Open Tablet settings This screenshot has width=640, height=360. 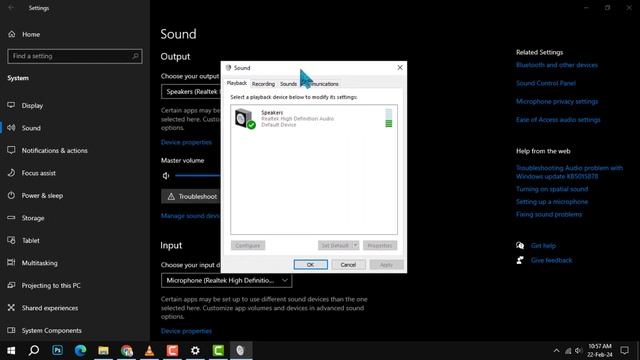31,240
